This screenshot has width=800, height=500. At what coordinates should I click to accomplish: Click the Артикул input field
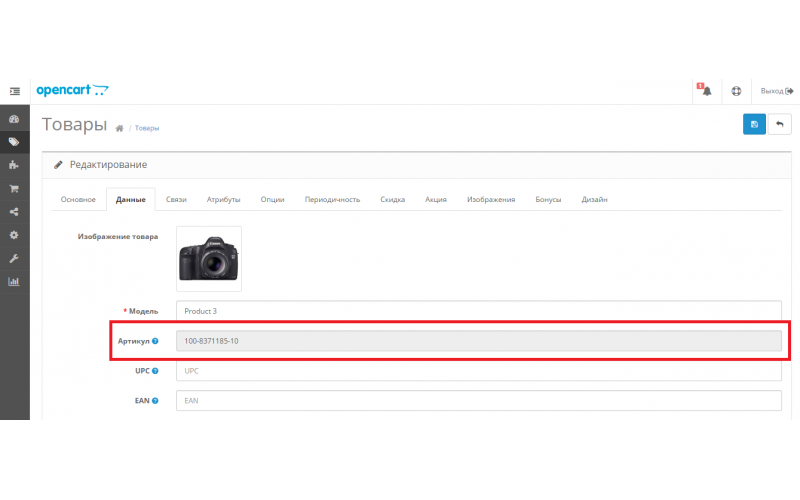click(x=479, y=341)
